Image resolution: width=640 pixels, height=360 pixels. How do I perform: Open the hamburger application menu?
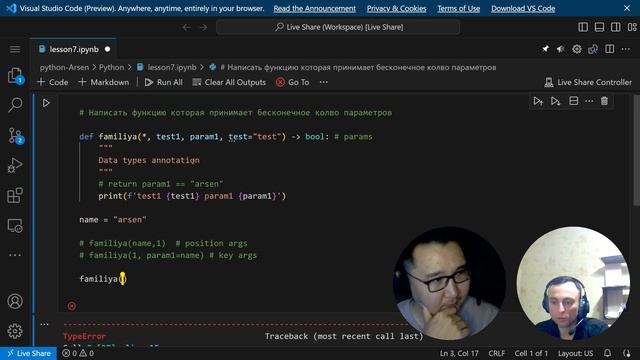coord(15,49)
